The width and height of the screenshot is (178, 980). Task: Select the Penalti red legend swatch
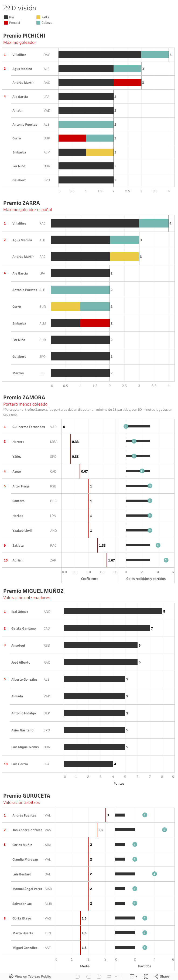click(x=6, y=23)
